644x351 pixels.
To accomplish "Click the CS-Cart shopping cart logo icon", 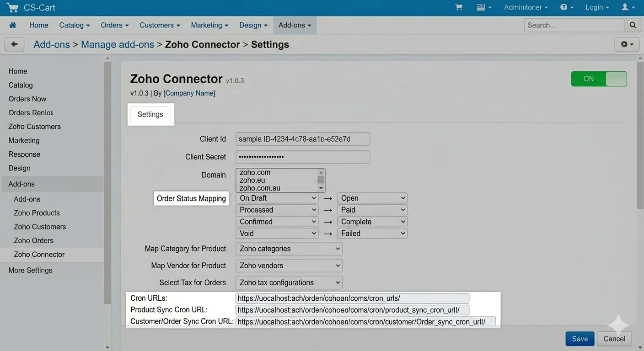I will (12, 8).
